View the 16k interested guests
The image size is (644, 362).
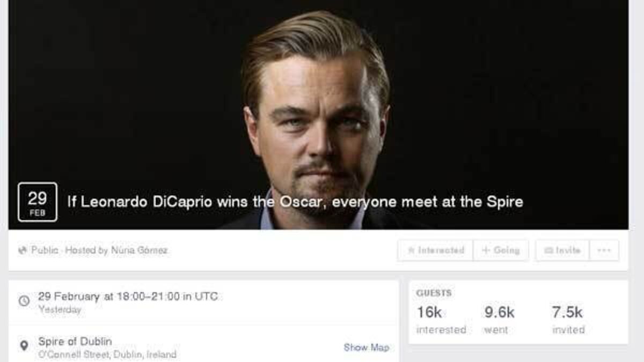[x=441, y=320]
